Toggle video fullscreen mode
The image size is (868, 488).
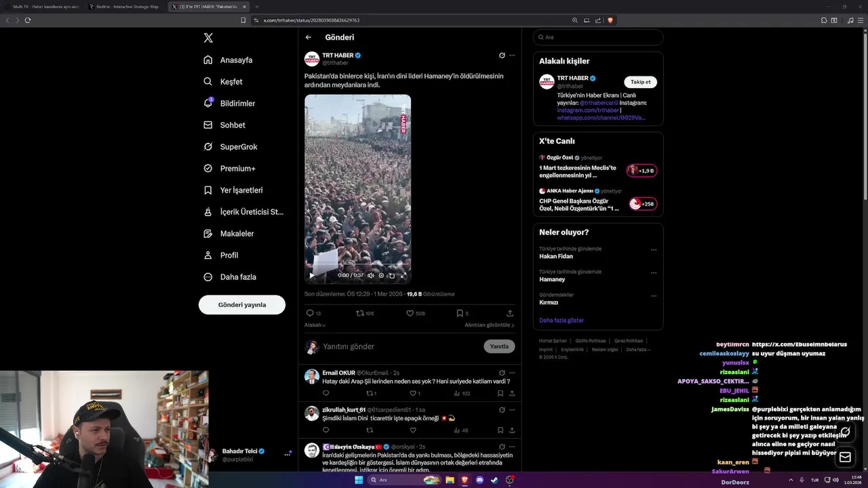point(403,275)
